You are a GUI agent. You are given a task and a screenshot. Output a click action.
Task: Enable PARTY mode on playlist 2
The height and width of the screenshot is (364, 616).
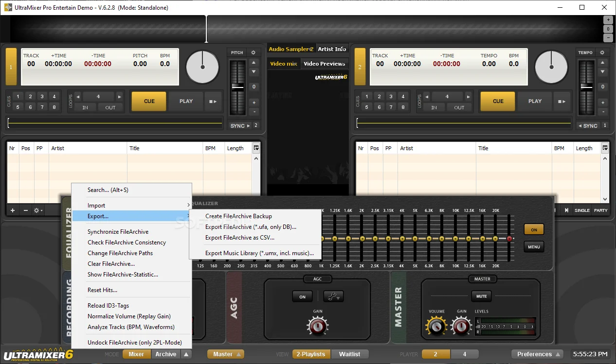click(x=601, y=210)
